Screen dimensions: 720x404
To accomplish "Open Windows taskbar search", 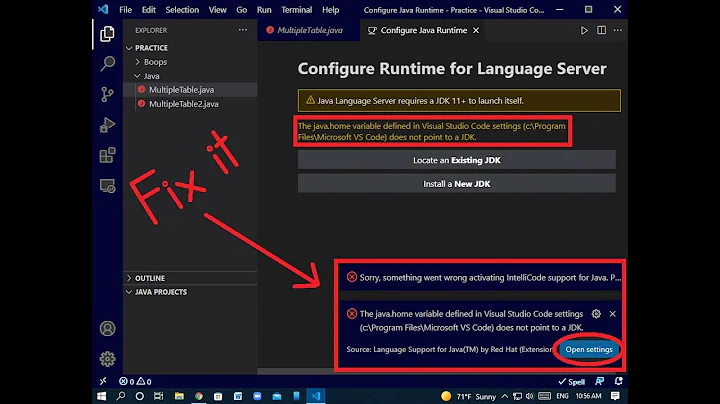I will (121, 396).
